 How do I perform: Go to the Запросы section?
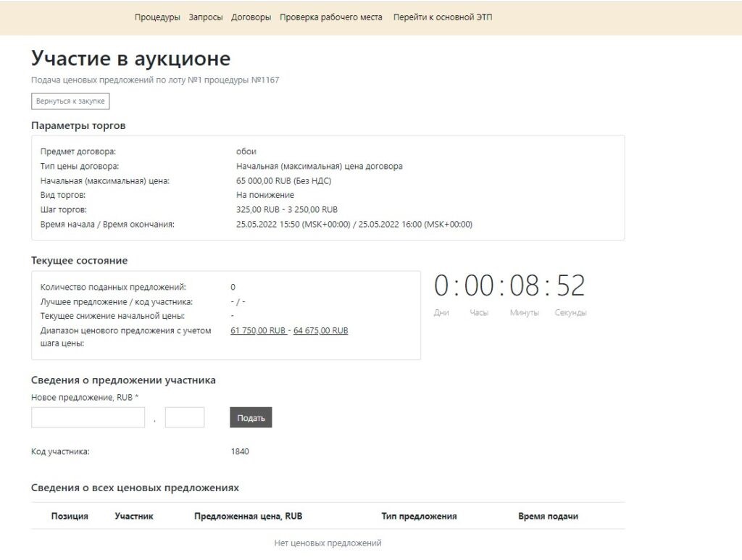pyautogui.click(x=206, y=17)
